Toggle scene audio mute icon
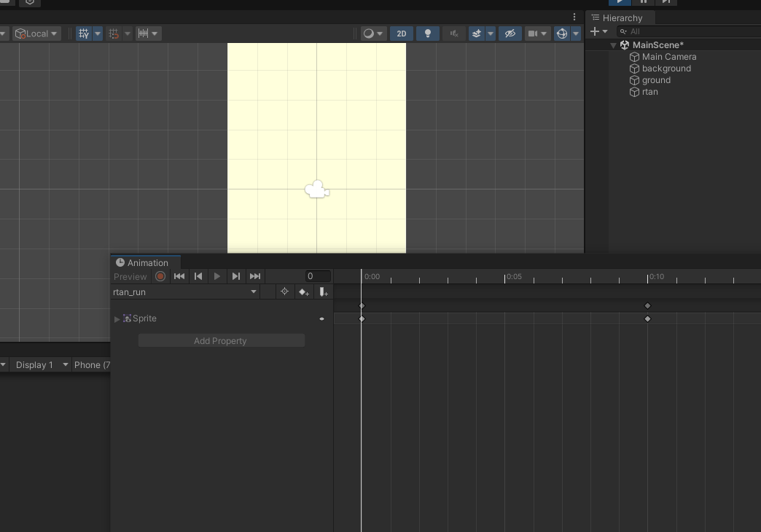Viewport: 761px width, 532px height. click(454, 34)
